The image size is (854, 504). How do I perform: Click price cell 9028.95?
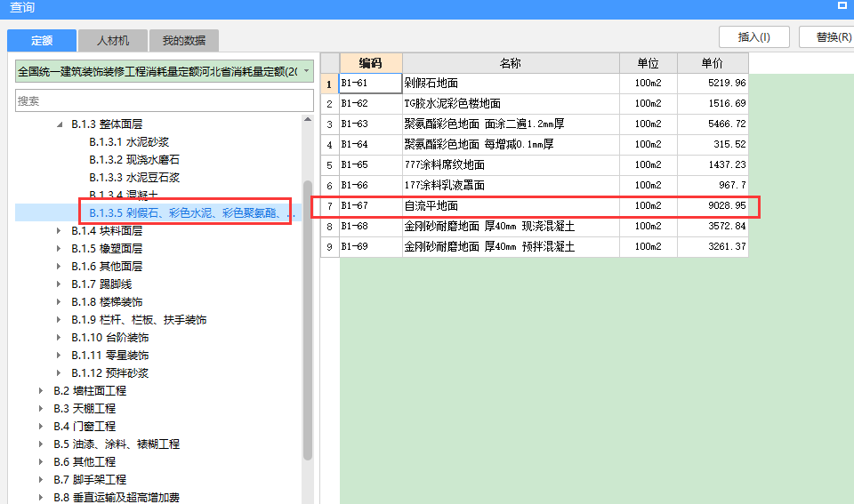tap(713, 205)
